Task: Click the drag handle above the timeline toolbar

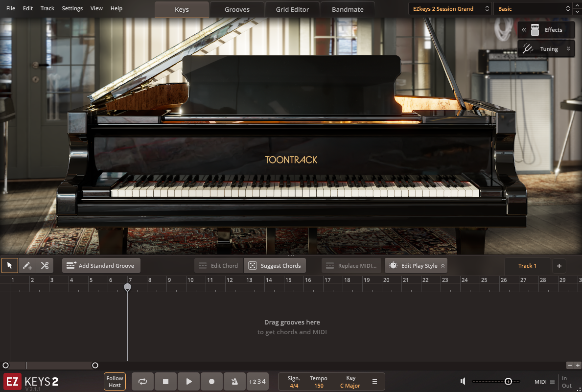Action: [291, 255]
